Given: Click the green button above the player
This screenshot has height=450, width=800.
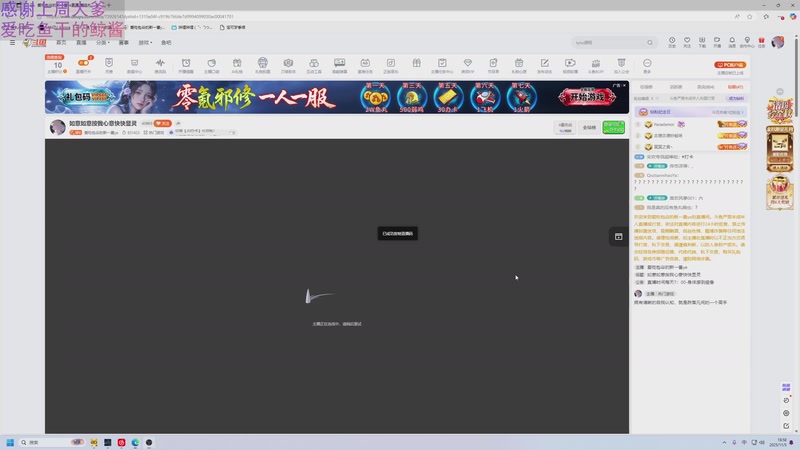Looking at the screenshot, I should [613, 127].
